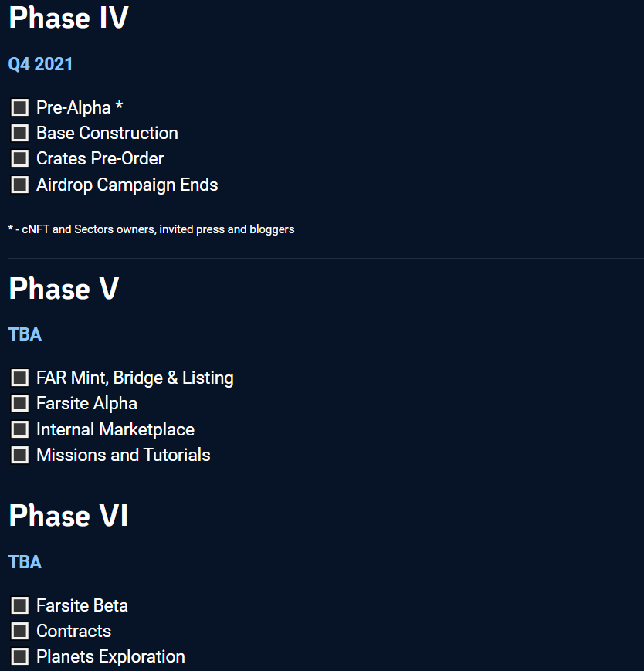Mark Airdrop Campaign Ends checkbox

(x=19, y=185)
